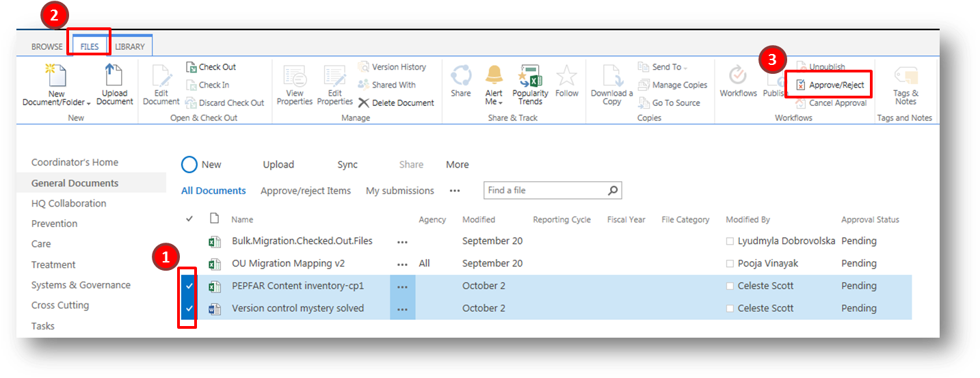The image size is (980, 378).
Task: Click Manage Copies in the ribbon
Action: (x=673, y=85)
